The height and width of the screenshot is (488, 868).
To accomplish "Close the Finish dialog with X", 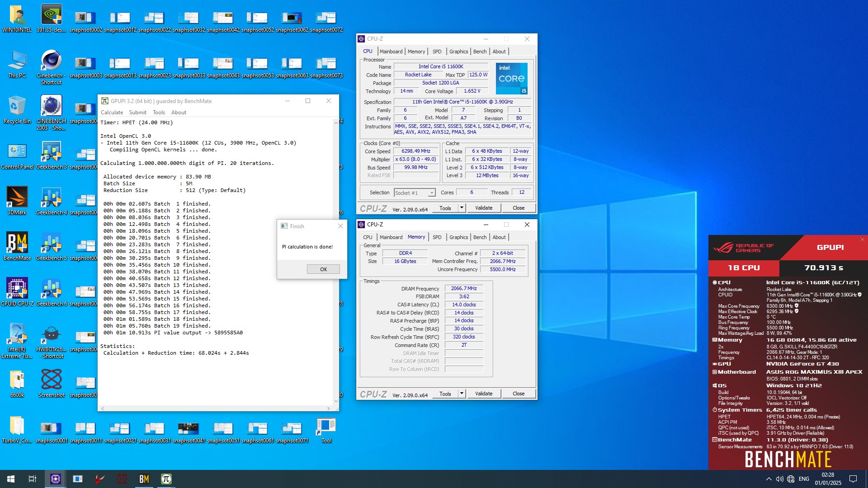I will 340,226.
